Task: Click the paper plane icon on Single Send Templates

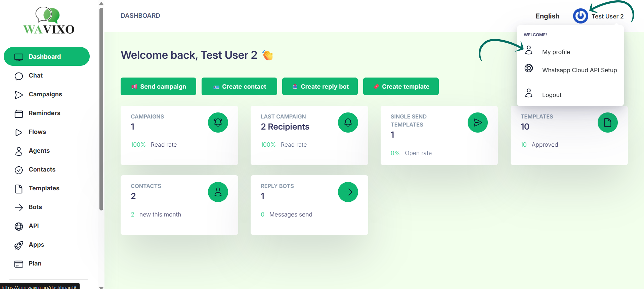Action: (477, 123)
